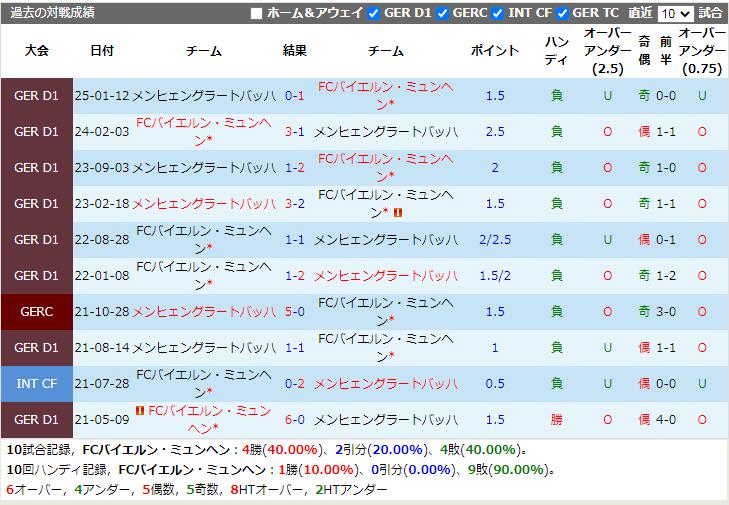Click home team メンヒェングラートバッハ in 25-01-12 row
Screen dimensions: 729x505
204,96
